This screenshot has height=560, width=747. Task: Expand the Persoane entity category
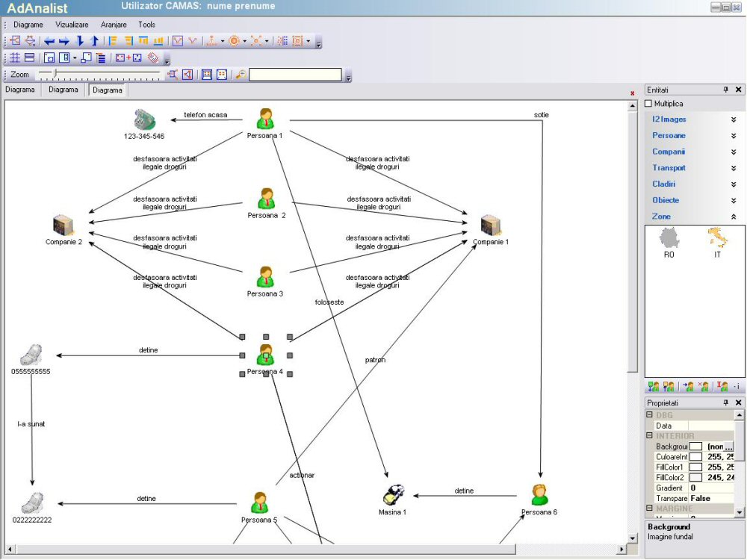[x=733, y=136]
